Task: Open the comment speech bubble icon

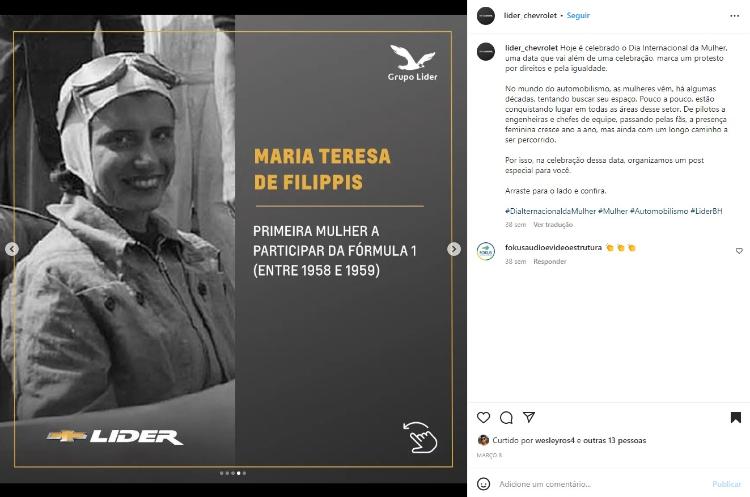Action: click(506, 418)
